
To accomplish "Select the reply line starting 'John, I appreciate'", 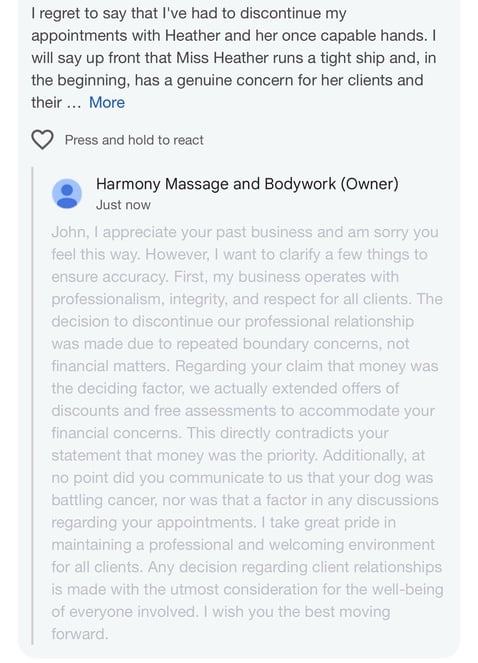I will pyautogui.click(x=244, y=232).
